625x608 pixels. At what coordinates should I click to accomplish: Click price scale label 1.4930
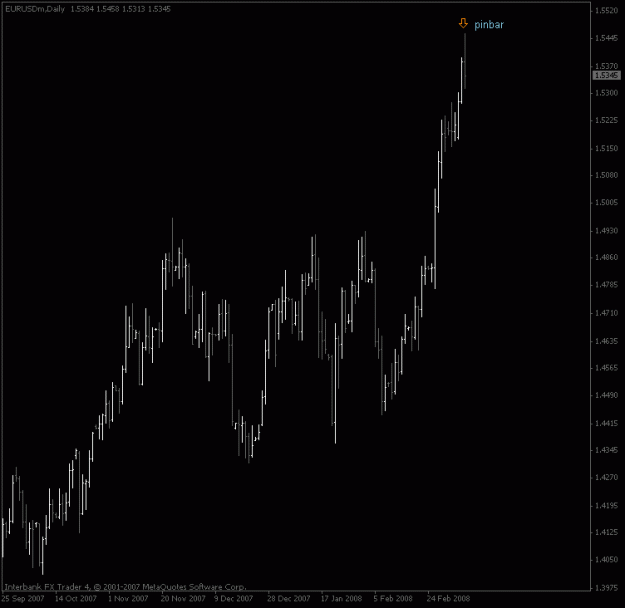[606, 231]
